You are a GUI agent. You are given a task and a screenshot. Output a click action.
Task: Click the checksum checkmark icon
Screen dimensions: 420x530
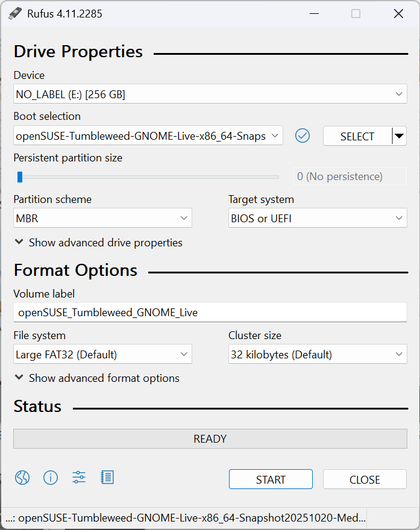coord(302,136)
